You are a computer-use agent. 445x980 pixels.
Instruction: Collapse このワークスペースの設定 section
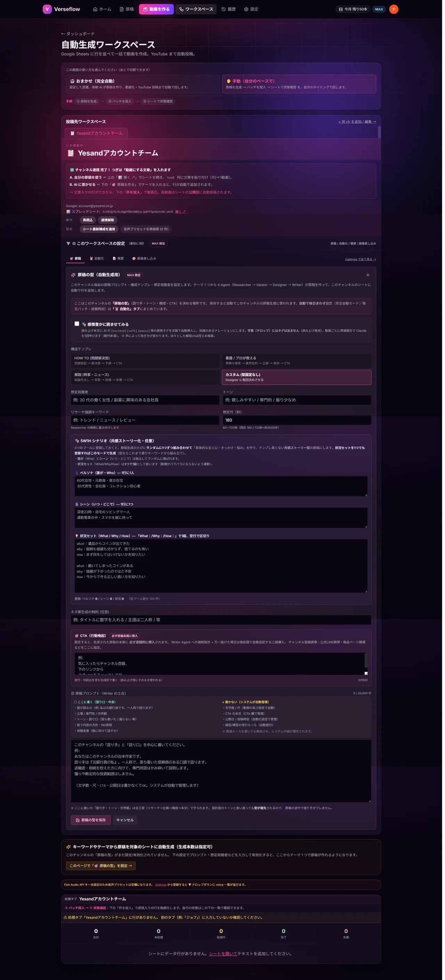(x=68, y=244)
